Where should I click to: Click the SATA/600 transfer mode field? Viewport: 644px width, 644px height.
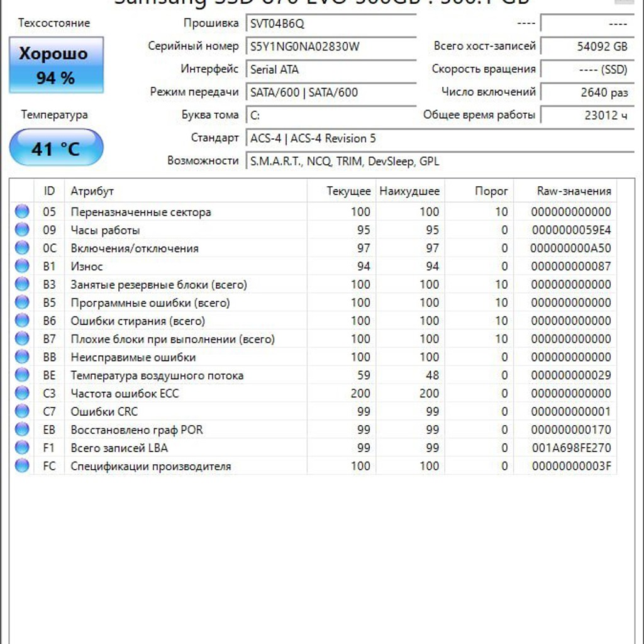pos(331,92)
